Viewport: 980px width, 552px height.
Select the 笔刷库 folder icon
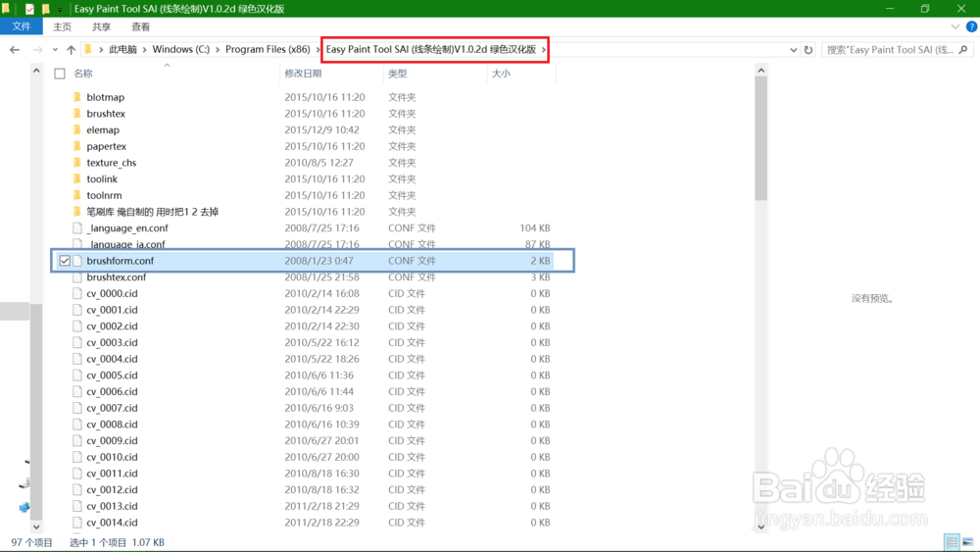(x=76, y=212)
